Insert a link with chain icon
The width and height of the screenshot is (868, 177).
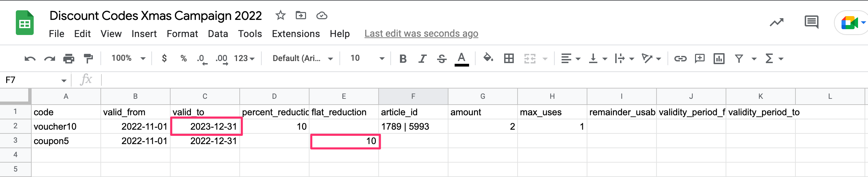pos(680,59)
